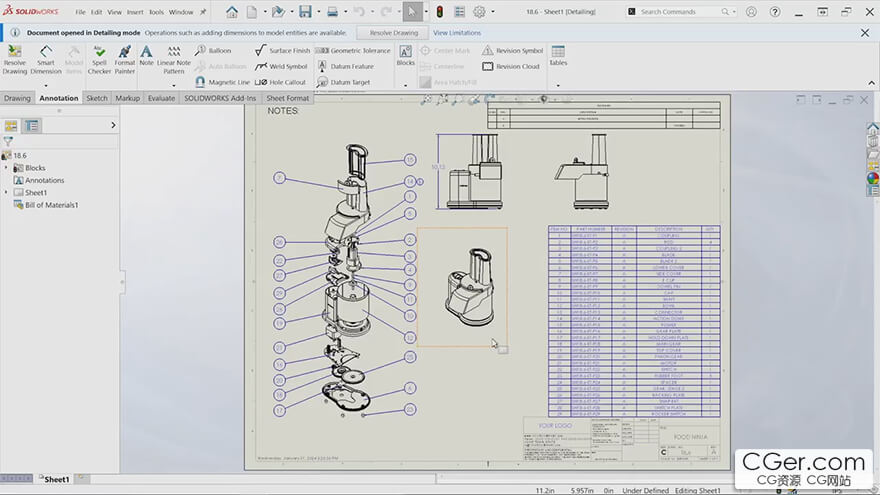Screen dimensions: 880x495
Task: Add a Balloon annotation
Action: pos(213,51)
